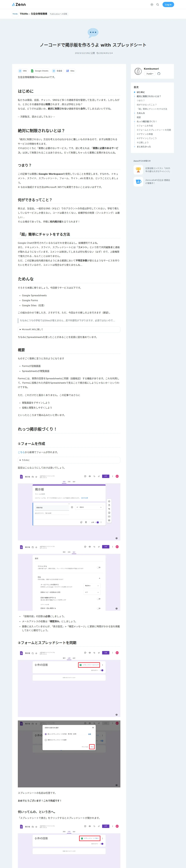Jump to 概要 contents entry
186x868 pixels.
coord(139,117)
